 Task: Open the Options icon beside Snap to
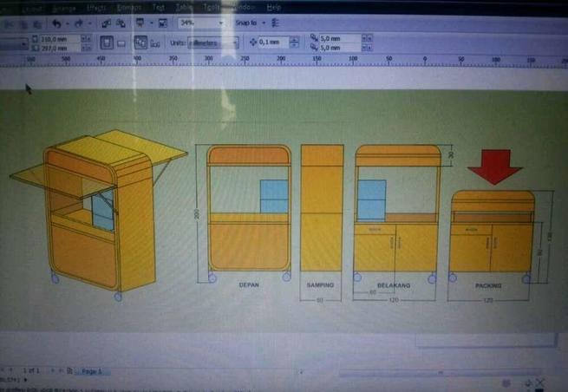(276, 22)
